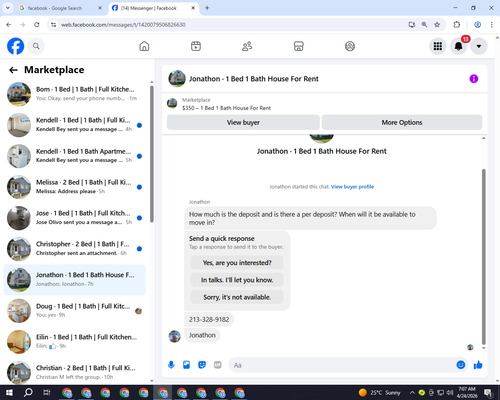Click the listing thumbnail in chat header

point(177,79)
